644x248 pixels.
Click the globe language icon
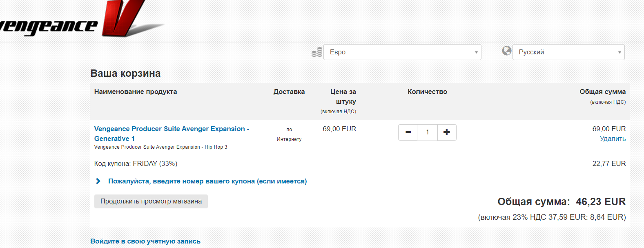507,51
